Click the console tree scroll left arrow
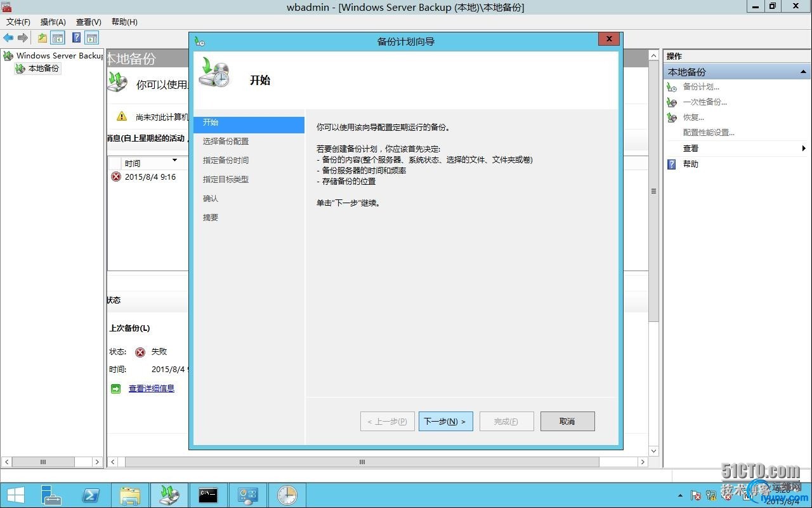812x508 pixels. click(x=6, y=462)
